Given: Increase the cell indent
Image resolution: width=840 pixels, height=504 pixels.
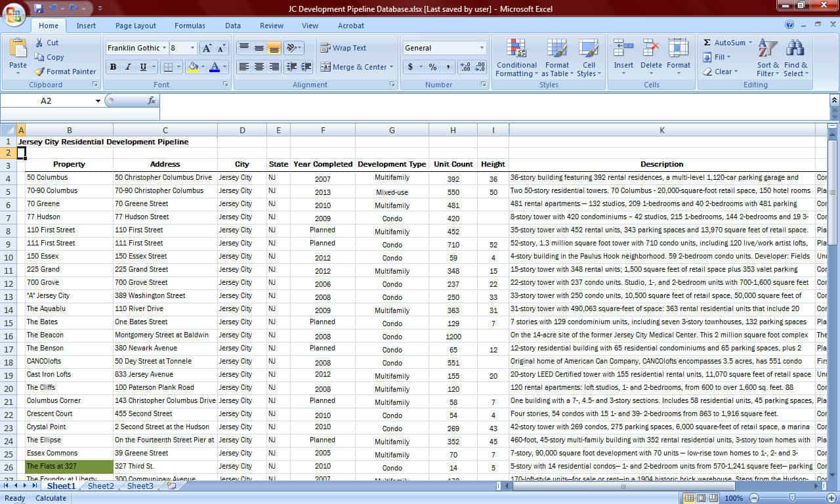Looking at the screenshot, I should 306,67.
